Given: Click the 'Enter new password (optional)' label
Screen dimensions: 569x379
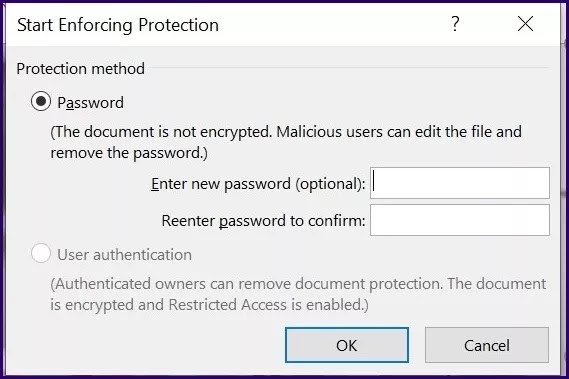Looking at the screenshot, I should click(258, 184).
